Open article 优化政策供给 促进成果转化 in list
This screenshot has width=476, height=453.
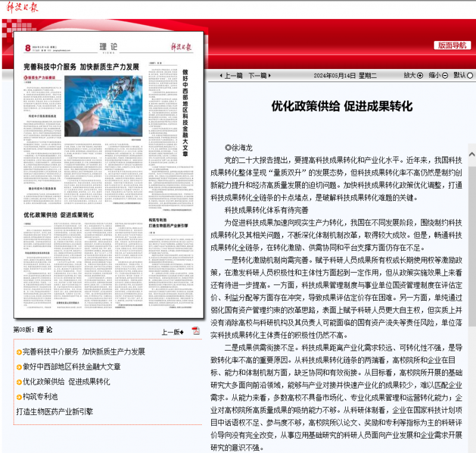[66, 382]
